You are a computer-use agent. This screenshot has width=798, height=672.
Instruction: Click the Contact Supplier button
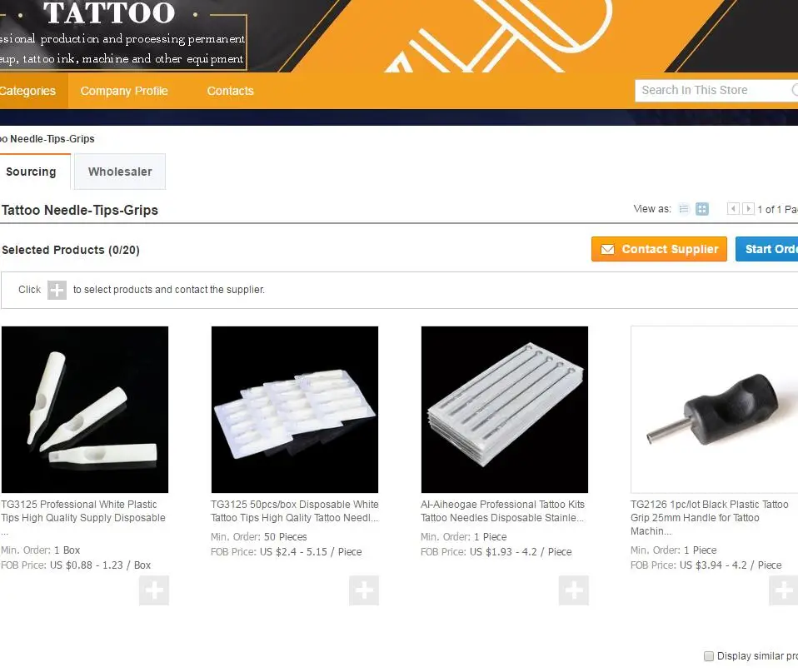click(x=659, y=249)
